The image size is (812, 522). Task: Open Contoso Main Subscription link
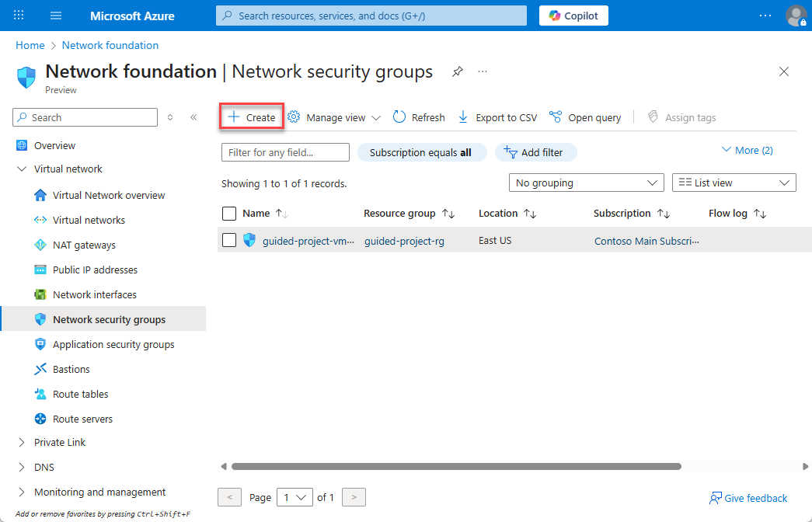pos(646,241)
